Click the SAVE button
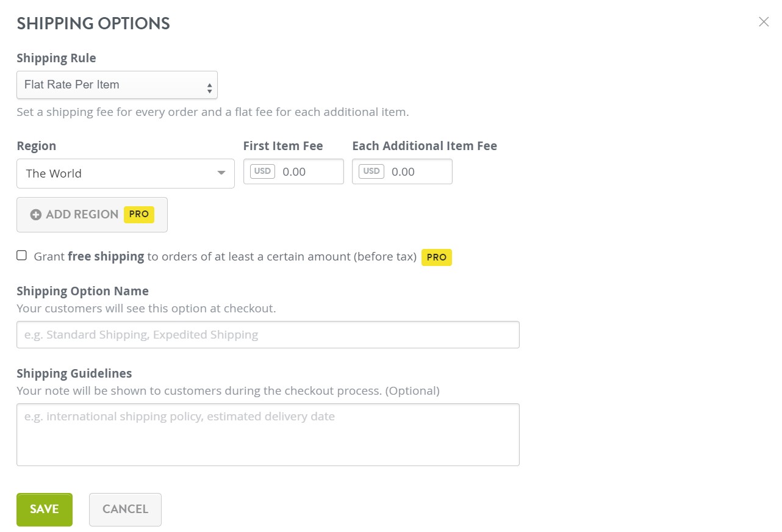The height and width of the screenshot is (532, 782). point(44,509)
